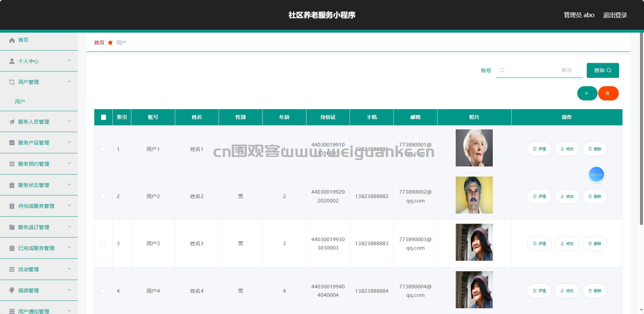The image size is (644, 314).
Task: Check the checkbox for row 用户2
Action: point(103,196)
